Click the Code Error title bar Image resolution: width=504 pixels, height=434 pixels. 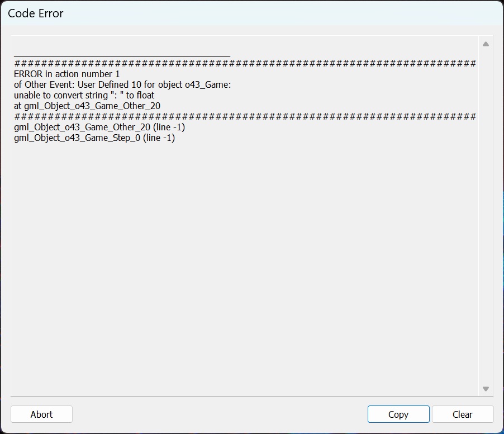click(252, 13)
